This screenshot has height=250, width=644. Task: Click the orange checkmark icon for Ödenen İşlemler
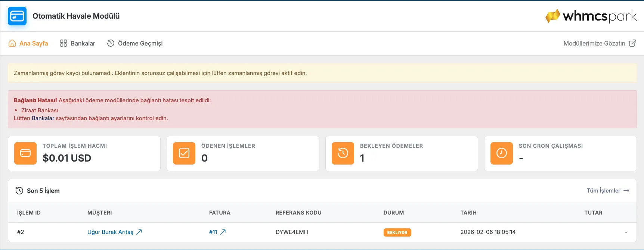[184, 153]
